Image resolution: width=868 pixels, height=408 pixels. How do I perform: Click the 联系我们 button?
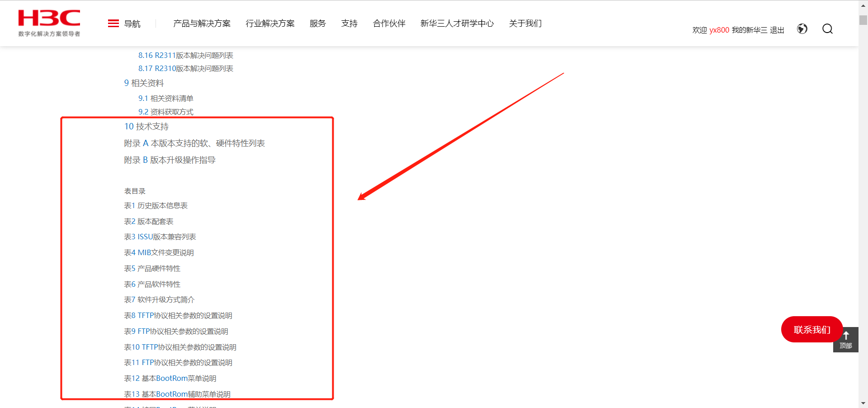[x=812, y=330]
